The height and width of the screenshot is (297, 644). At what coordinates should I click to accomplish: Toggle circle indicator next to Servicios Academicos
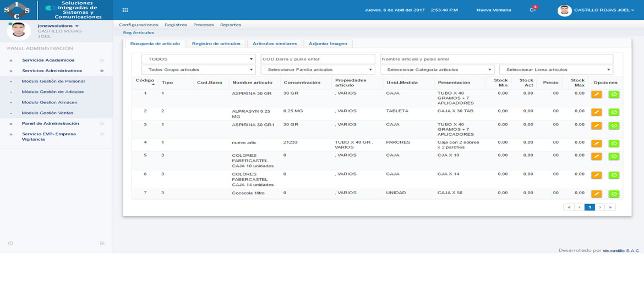click(x=102, y=61)
